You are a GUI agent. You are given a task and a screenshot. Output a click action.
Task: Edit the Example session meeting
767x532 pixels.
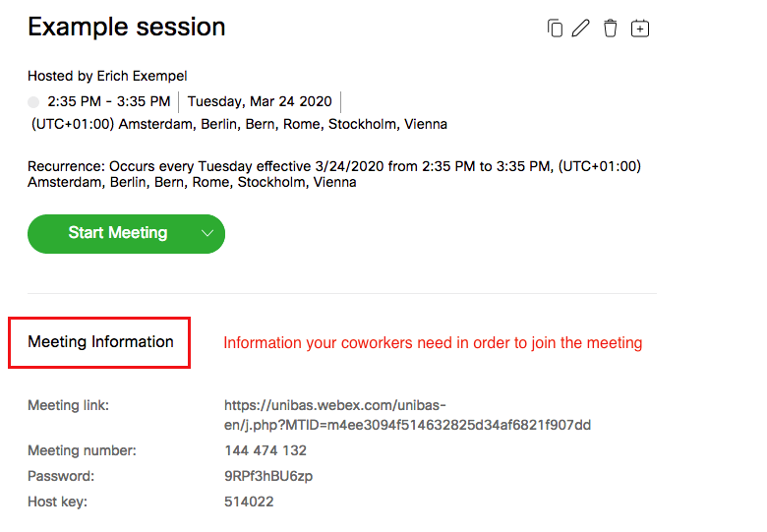click(x=581, y=29)
